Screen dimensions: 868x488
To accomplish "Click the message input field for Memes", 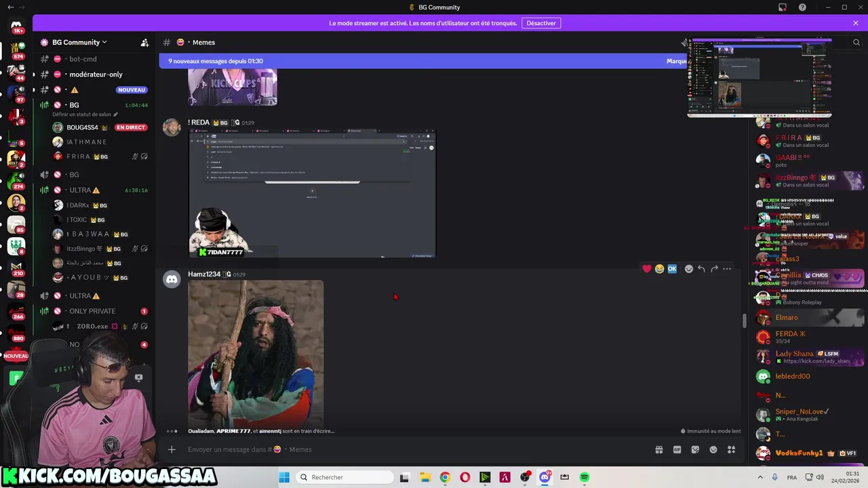I will point(407,449).
